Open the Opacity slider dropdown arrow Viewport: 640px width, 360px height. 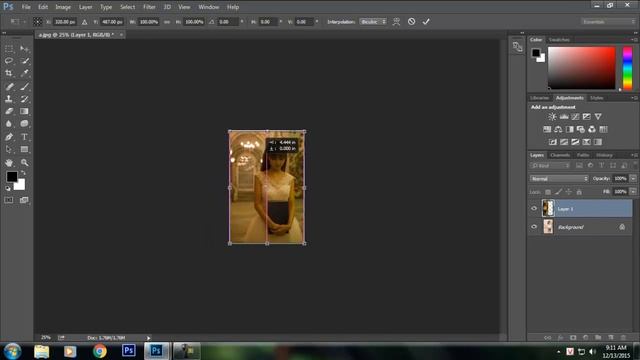click(x=633, y=178)
